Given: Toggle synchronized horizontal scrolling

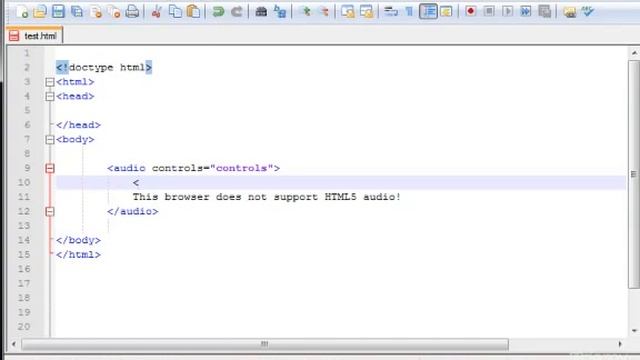Looking at the screenshot, I should (367, 11).
